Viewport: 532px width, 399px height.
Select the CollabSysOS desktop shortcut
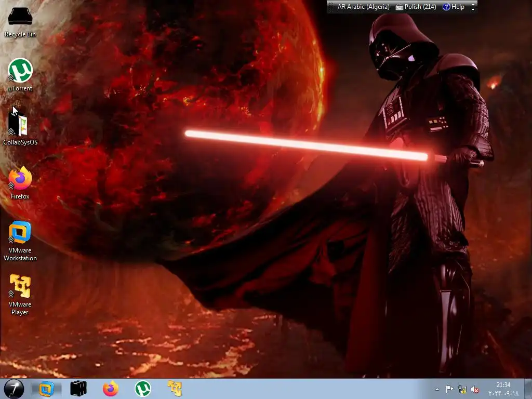pyautogui.click(x=20, y=129)
